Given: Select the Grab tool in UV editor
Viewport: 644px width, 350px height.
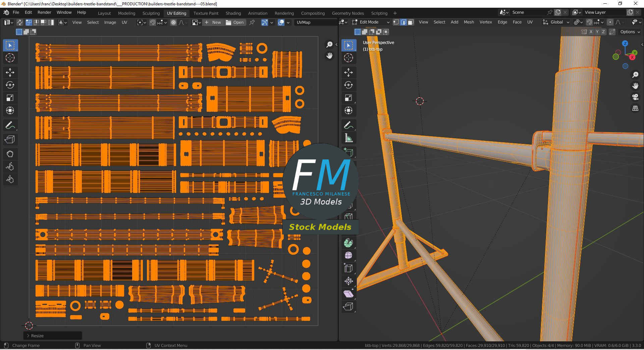Looking at the screenshot, I should pos(10,154).
